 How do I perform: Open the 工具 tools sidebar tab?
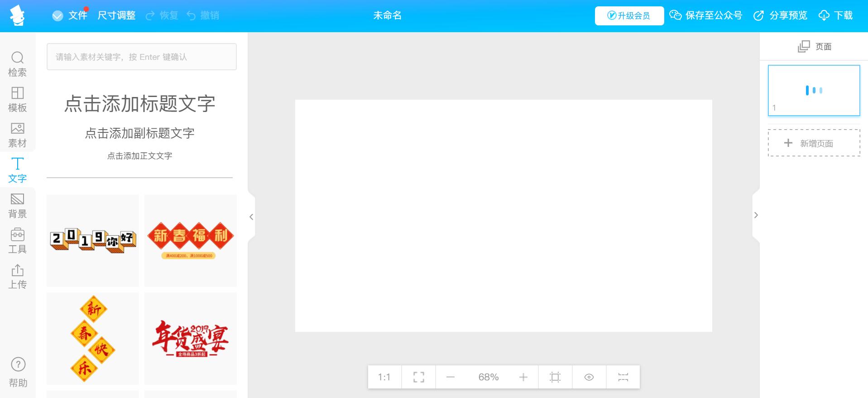pyautogui.click(x=18, y=241)
